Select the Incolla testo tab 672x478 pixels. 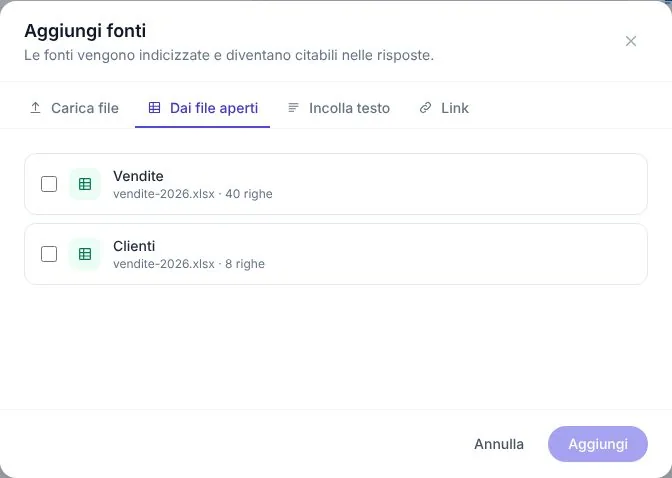(338, 108)
